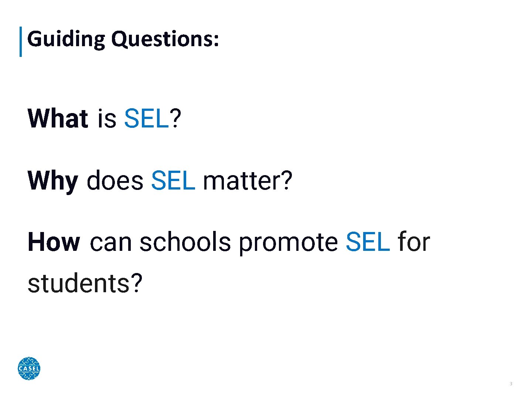Click the word "does" in second question
The width and height of the screenshot is (532, 399).
(x=115, y=181)
